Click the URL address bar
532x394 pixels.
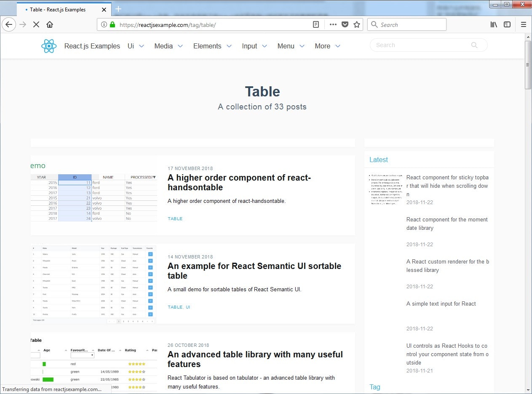point(215,24)
